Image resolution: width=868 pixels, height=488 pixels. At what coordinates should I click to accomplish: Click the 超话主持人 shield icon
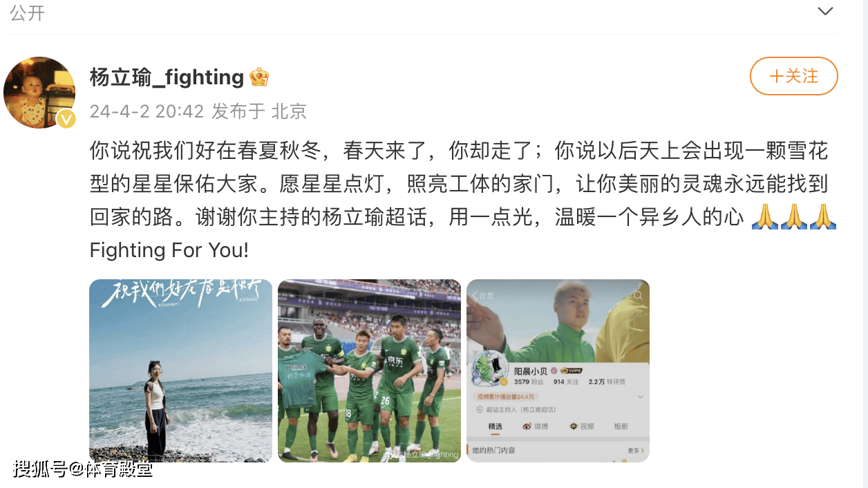[480, 409]
